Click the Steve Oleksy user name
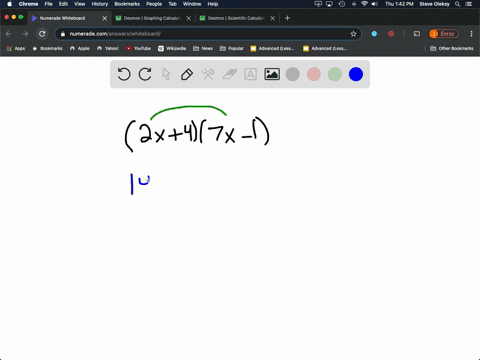Screen dimensions: 480x360 pyautogui.click(x=434, y=4)
